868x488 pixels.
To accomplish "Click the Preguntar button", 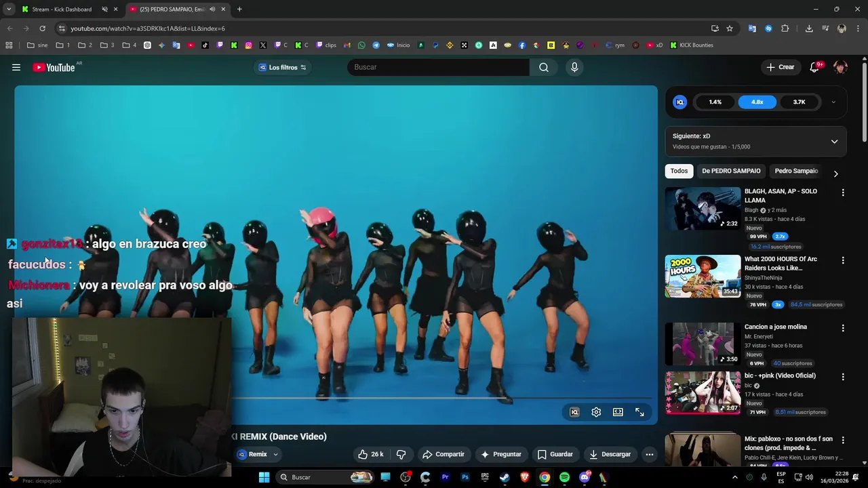I will (501, 454).
